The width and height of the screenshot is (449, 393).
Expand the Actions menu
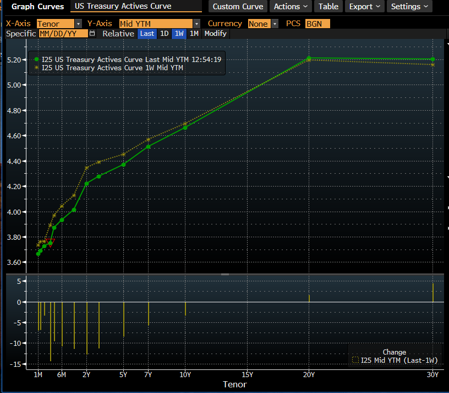[x=290, y=6]
